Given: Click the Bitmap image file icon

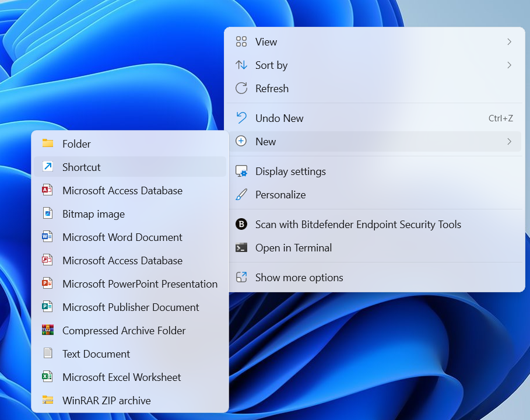Looking at the screenshot, I should click(48, 213).
